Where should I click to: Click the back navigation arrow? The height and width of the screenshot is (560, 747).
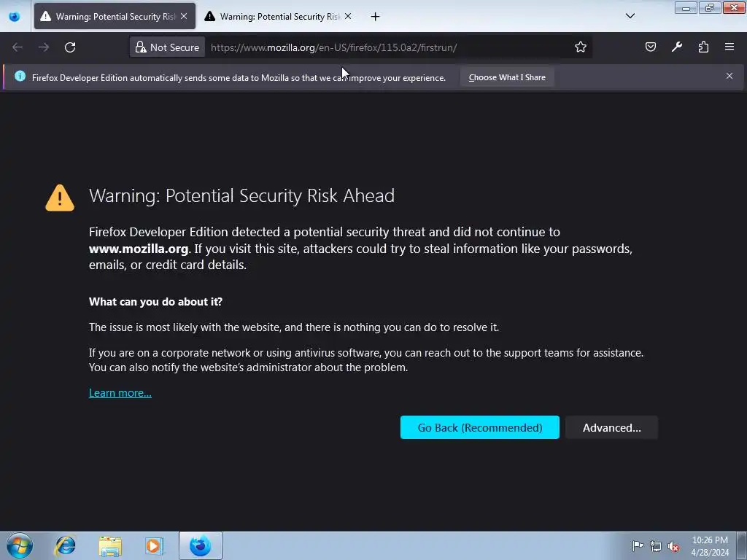point(18,47)
